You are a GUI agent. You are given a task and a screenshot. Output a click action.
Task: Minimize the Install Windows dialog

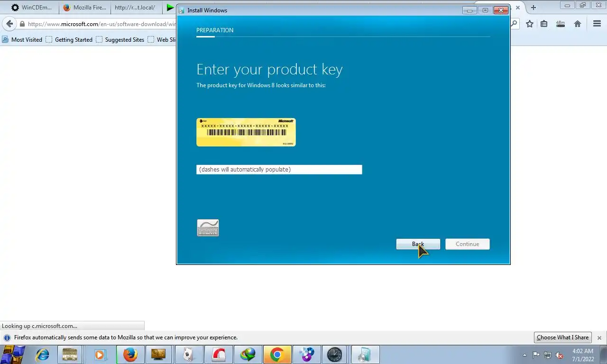[469, 10]
